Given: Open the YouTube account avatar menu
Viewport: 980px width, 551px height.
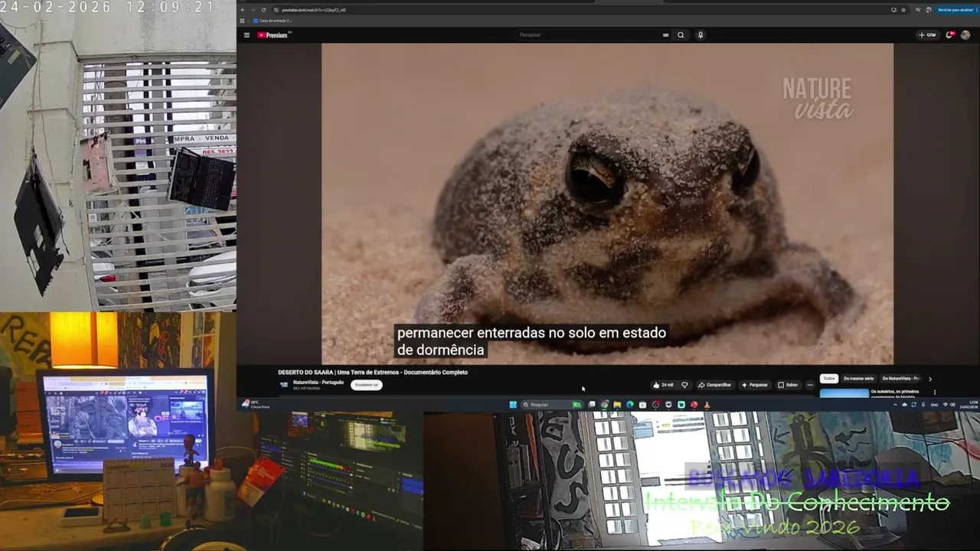Looking at the screenshot, I should coord(965,35).
